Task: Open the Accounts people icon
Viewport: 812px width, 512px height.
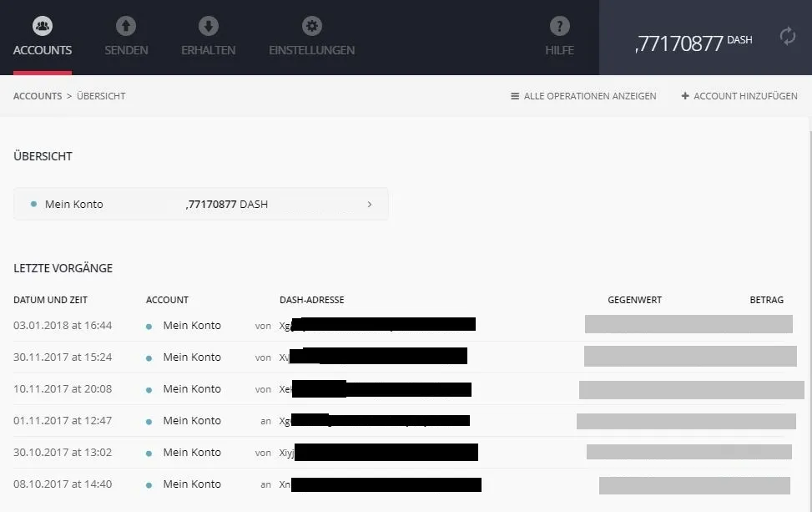Action: tap(43, 26)
